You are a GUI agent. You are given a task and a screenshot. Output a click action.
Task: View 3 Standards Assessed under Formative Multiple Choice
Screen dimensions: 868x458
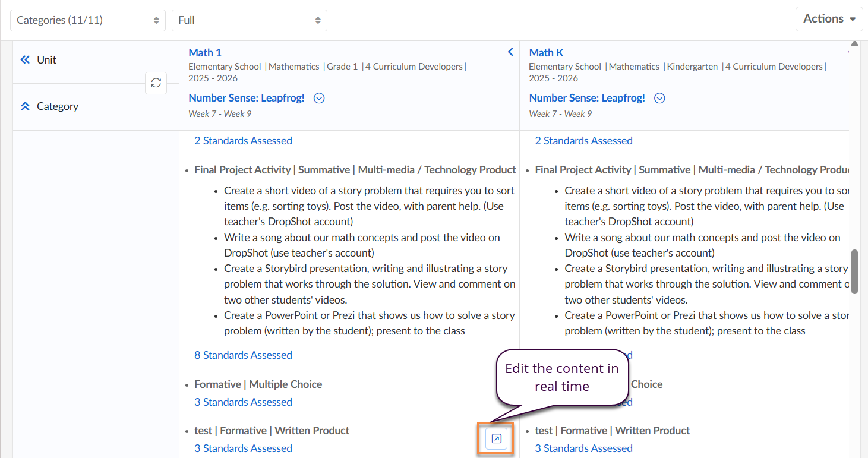(243, 402)
